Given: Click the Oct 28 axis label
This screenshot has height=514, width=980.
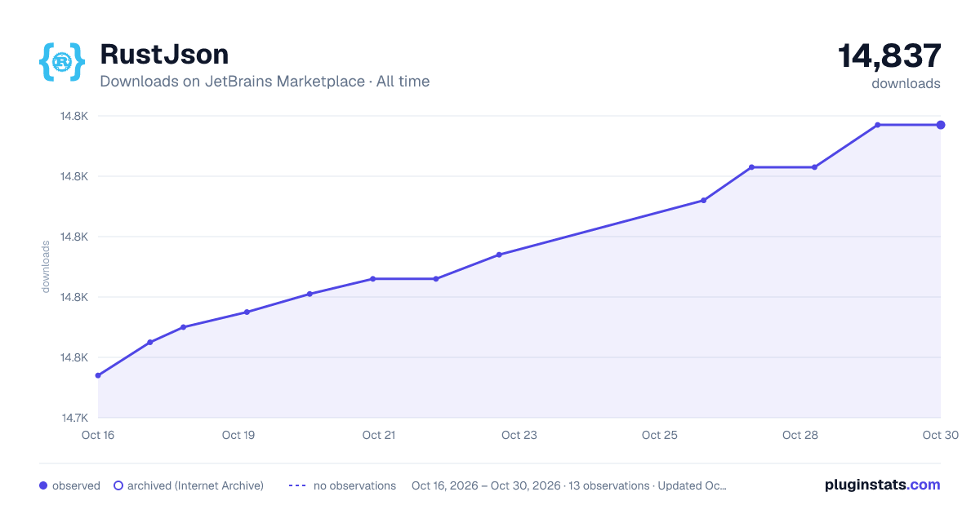Looking at the screenshot, I should [x=800, y=435].
